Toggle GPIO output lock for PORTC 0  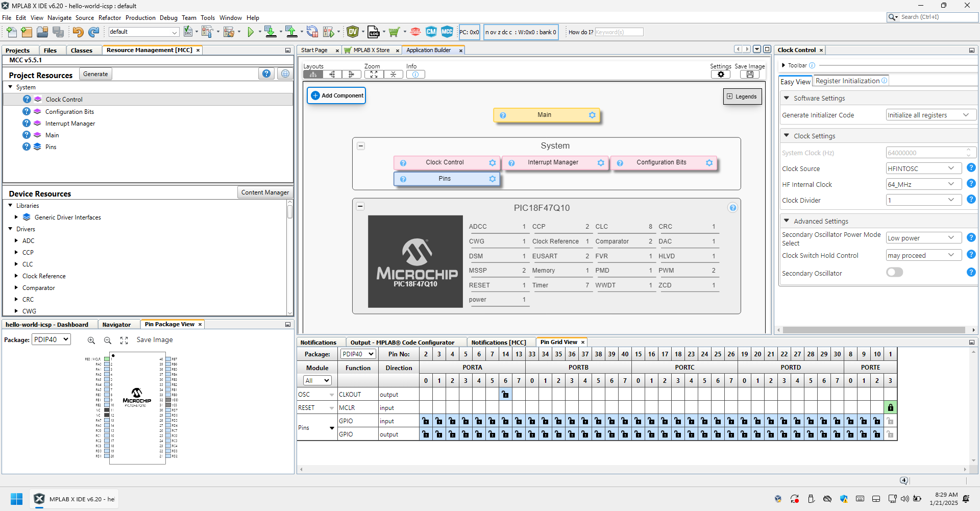click(x=638, y=434)
